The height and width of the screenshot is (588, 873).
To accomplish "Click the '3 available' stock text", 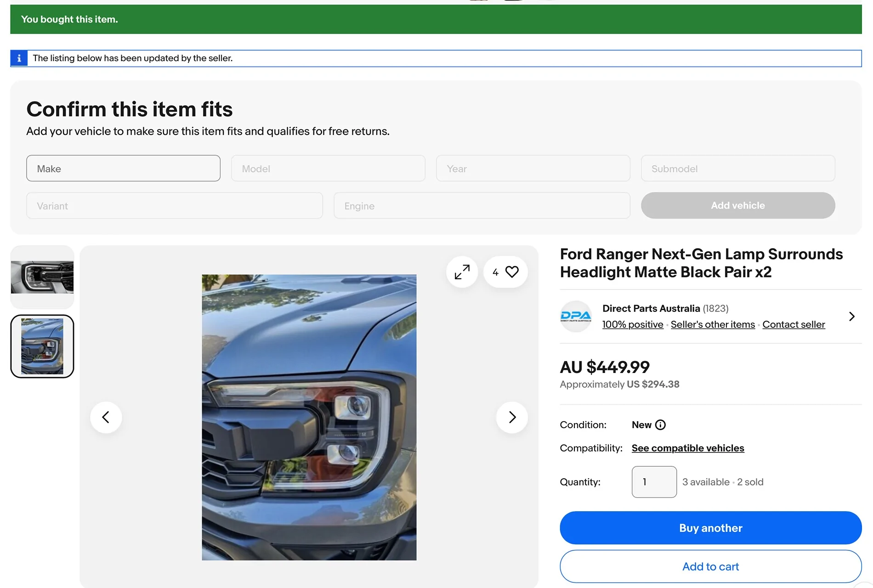I will (x=706, y=482).
